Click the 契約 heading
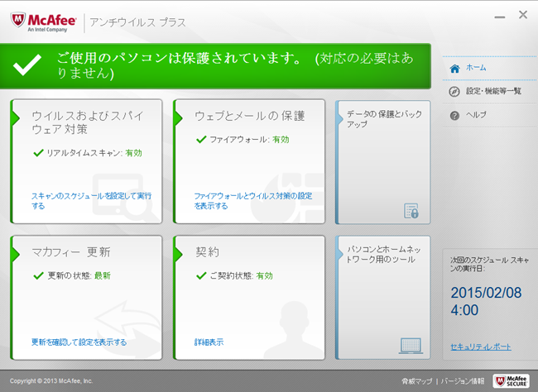Image resolution: width=538 pixels, height=392 pixels. tap(207, 252)
